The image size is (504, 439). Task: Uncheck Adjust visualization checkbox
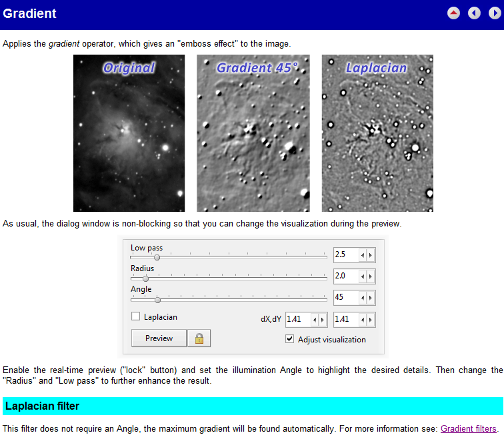tap(289, 339)
